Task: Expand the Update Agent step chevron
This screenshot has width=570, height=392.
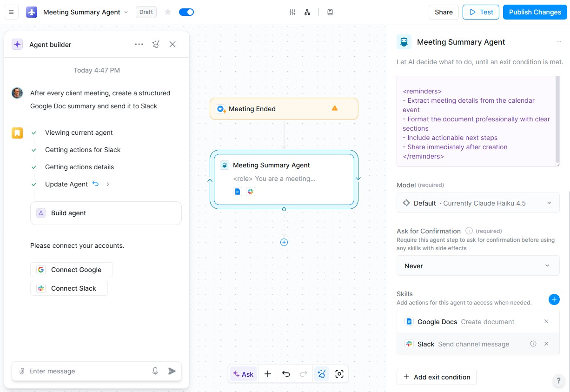Action: click(107, 184)
